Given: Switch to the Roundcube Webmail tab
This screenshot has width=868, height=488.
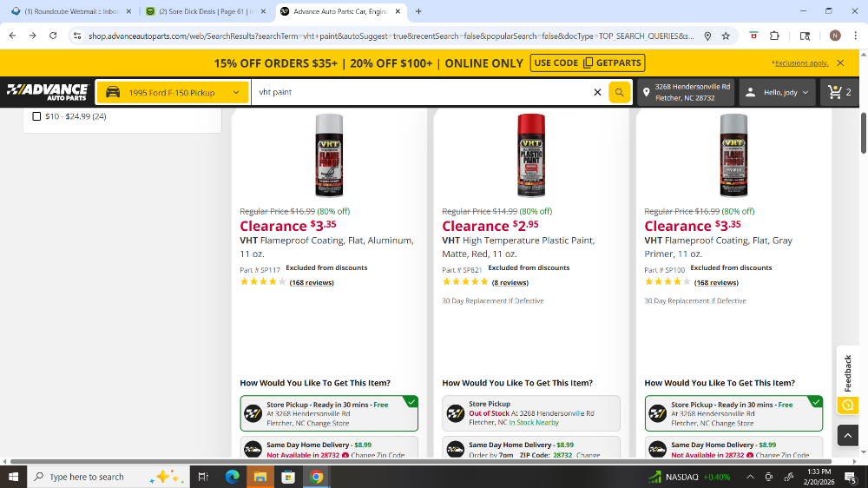Looking at the screenshot, I should click(69, 11).
